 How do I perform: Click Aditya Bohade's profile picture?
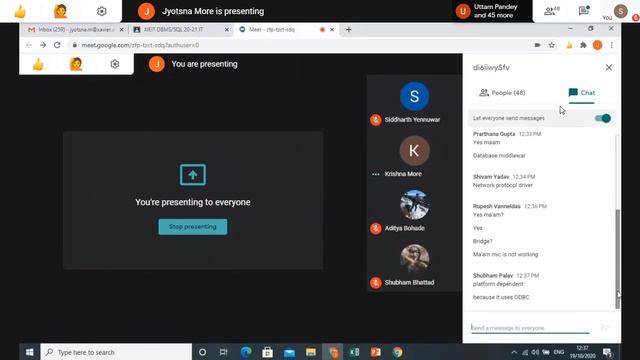414,205
